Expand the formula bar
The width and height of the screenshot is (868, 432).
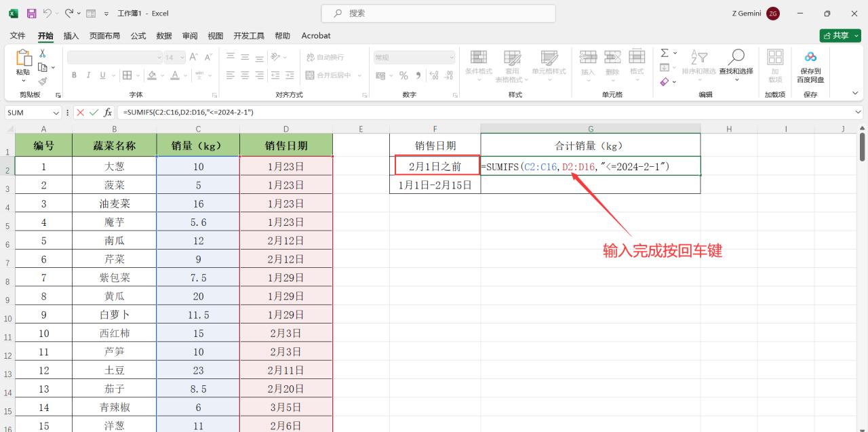coord(859,113)
